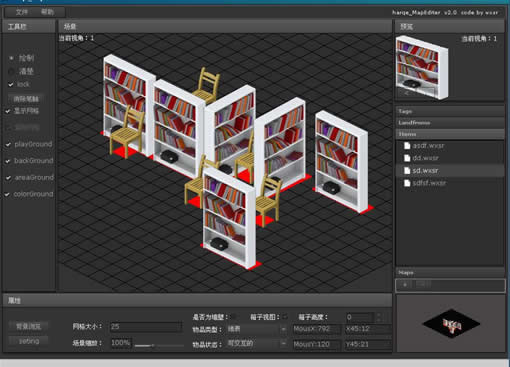Open the item state dropdown
This screenshot has height=367, width=510.
point(257,343)
